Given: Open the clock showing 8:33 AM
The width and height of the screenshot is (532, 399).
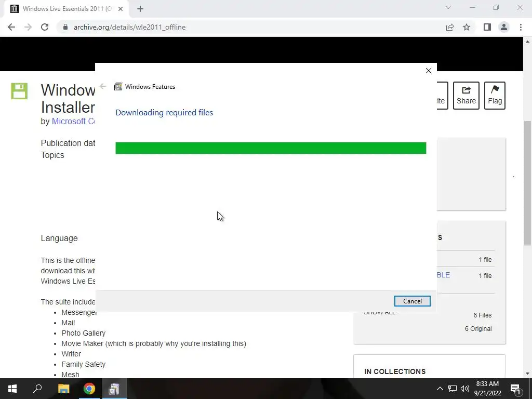Looking at the screenshot, I should (487, 389).
